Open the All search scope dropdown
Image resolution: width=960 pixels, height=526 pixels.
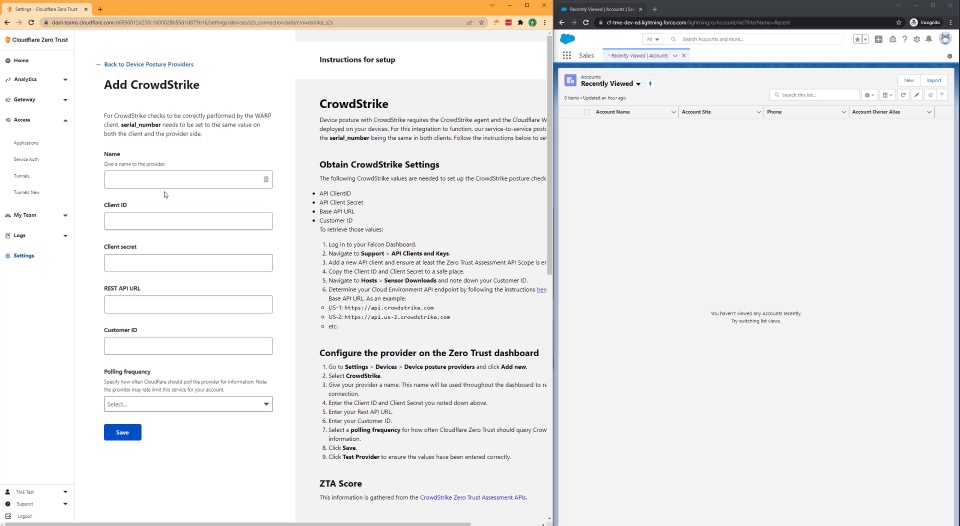[653, 39]
